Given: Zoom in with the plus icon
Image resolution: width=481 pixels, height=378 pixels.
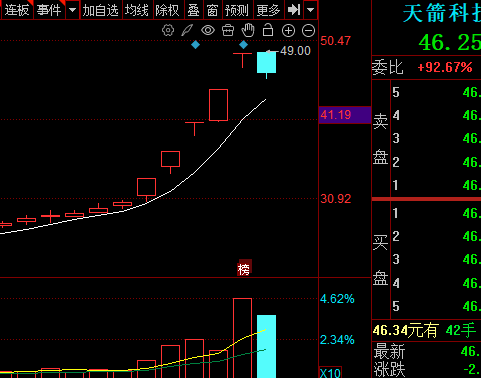Looking at the screenshot, I should pos(288,31).
